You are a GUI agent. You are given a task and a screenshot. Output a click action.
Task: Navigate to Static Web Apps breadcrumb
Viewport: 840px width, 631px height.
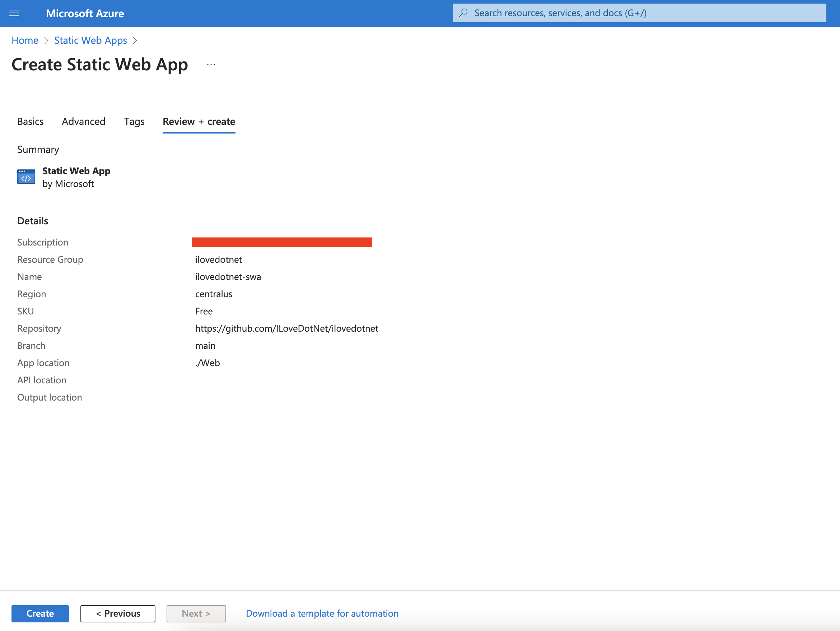point(91,40)
